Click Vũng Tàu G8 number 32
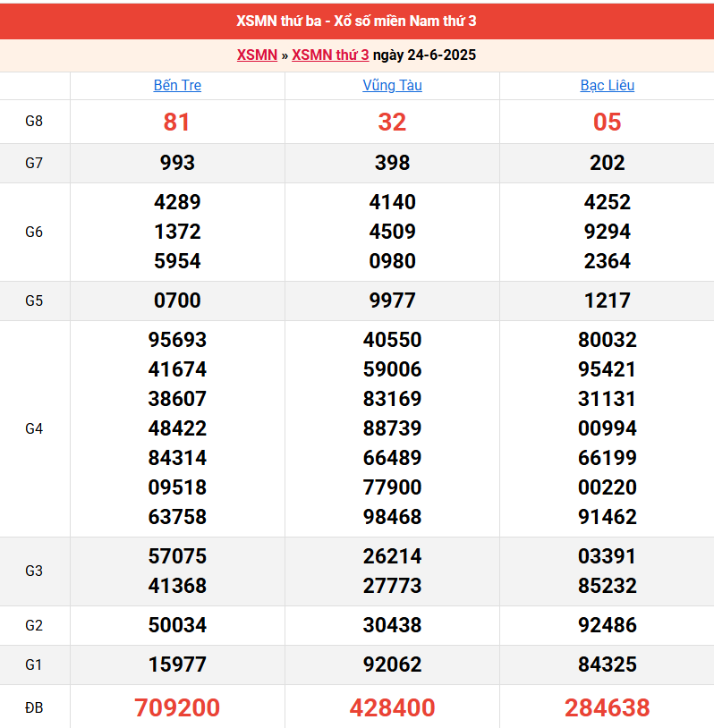The width and height of the screenshot is (714, 728). pos(392,123)
